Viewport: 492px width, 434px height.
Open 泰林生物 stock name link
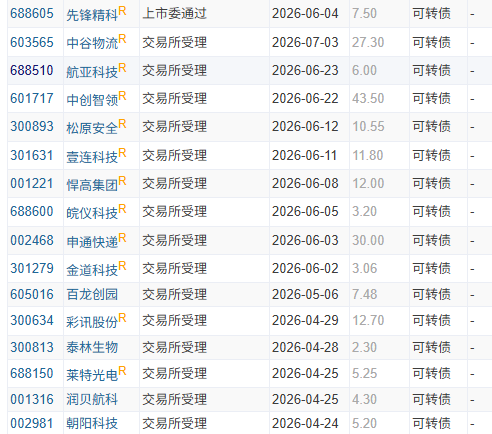92,347
